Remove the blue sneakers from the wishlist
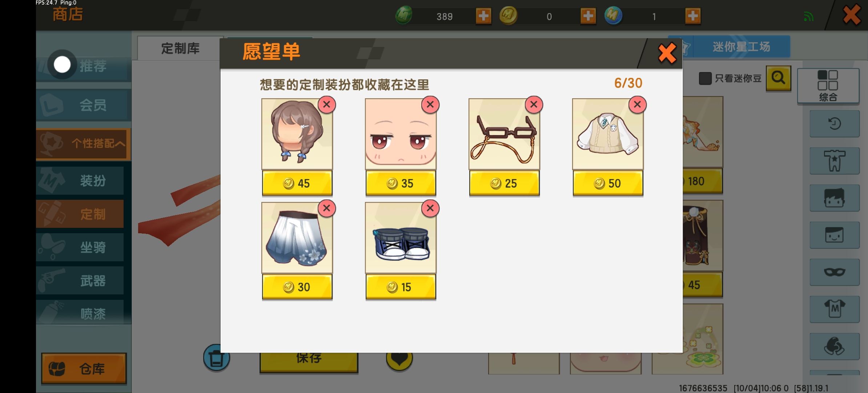The height and width of the screenshot is (393, 868). 430,209
